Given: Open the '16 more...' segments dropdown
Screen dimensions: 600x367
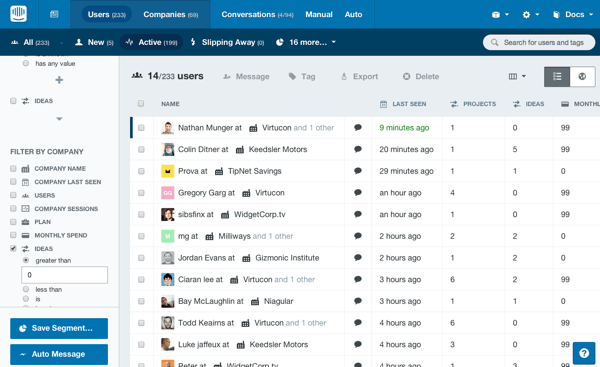Looking at the screenshot, I should pyautogui.click(x=306, y=42).
